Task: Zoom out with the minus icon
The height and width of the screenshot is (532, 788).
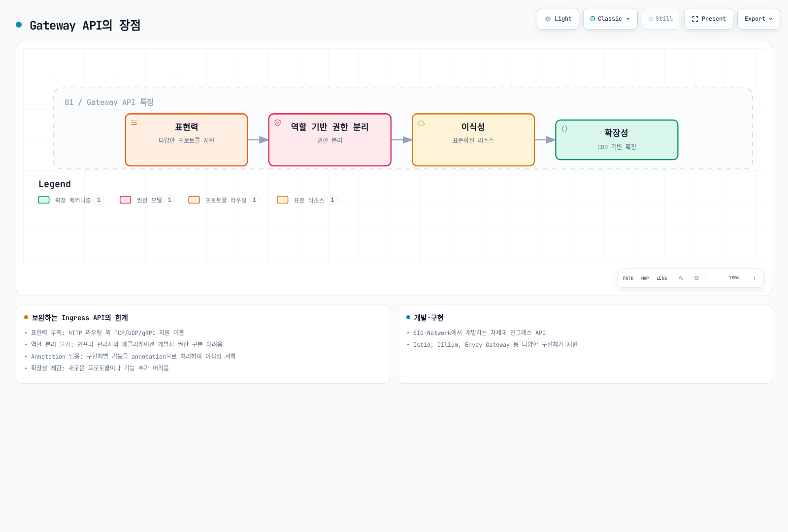Action: tap(714, 278)
